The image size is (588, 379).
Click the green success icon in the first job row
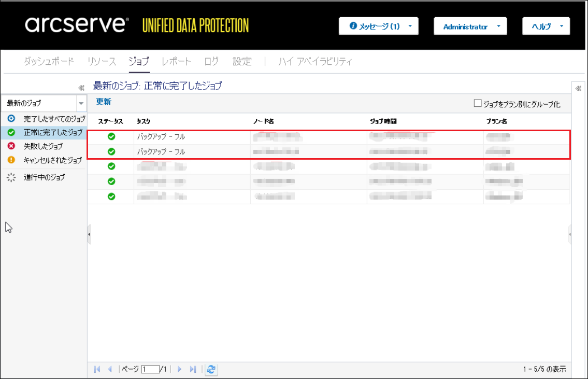(x=111, y=136)
